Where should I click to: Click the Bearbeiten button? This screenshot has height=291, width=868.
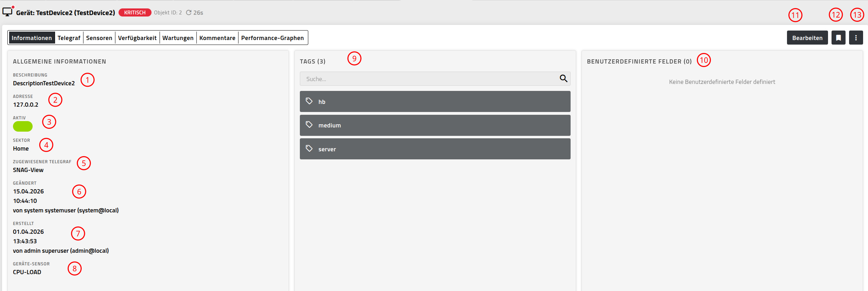click(x=807, y=38)
